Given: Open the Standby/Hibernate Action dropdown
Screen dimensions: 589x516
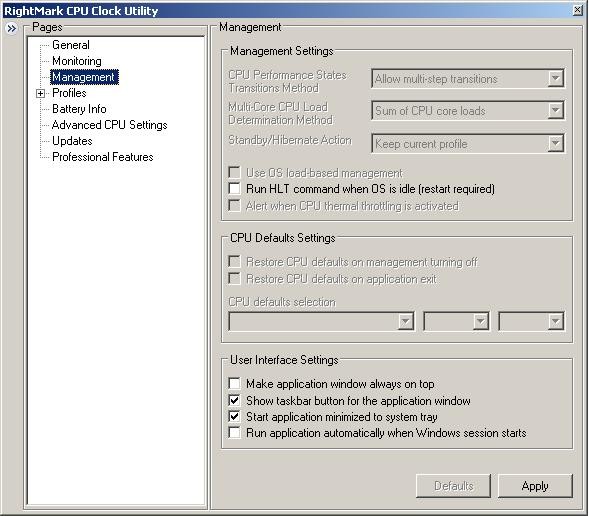Looking at the screenshot, I should click(x=468, y=143).
